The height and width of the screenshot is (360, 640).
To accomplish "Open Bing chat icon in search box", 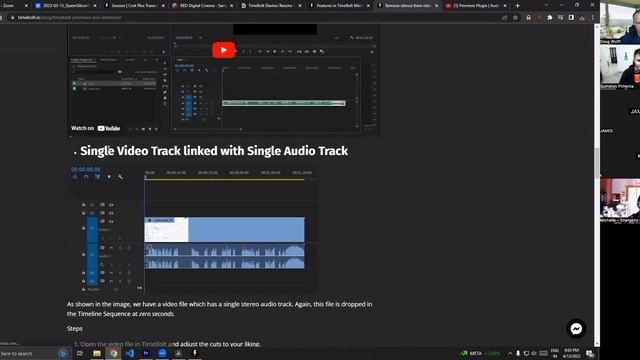I will [62, 353].
